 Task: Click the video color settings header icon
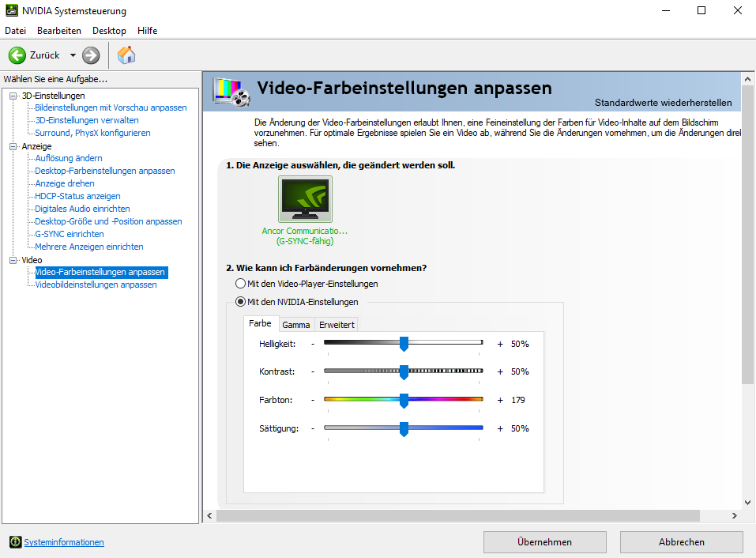232,92
